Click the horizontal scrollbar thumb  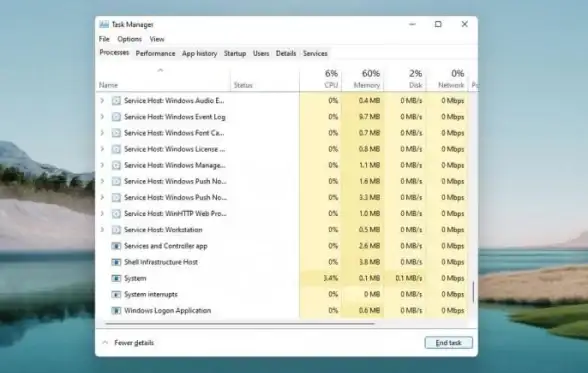tap(240, 323)
